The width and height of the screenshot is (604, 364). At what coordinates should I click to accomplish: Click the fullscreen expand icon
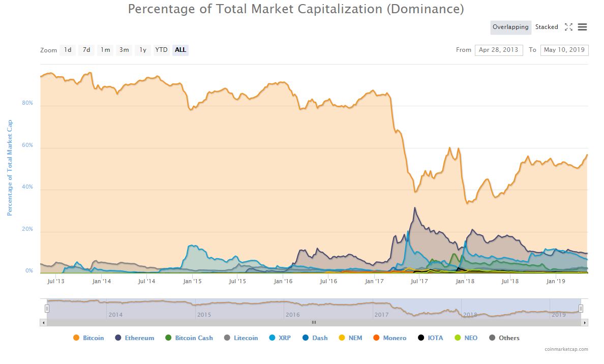pos(568,27)
